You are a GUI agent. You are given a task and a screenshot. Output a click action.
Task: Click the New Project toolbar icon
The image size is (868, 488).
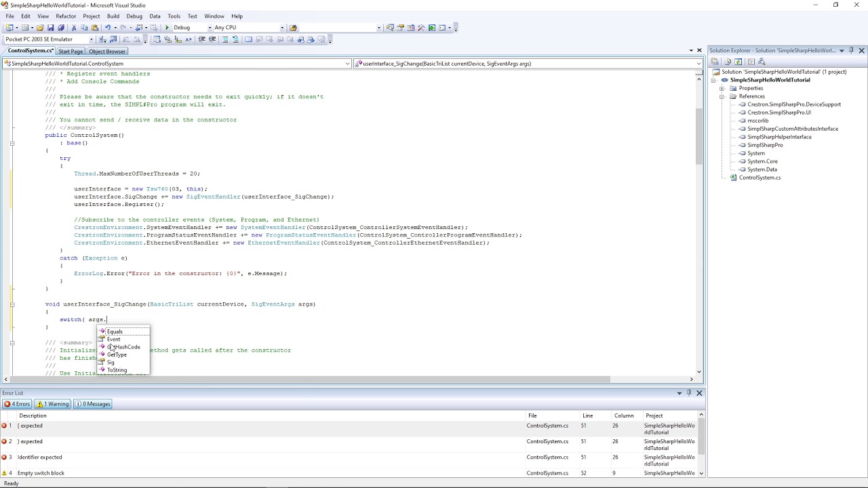click(x=9, y=28)
